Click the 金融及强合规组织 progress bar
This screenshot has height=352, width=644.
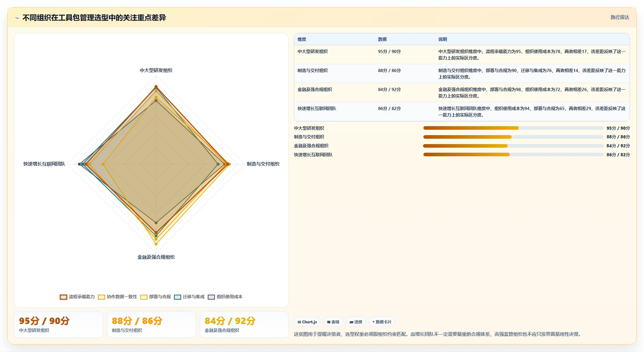point(513,146)
